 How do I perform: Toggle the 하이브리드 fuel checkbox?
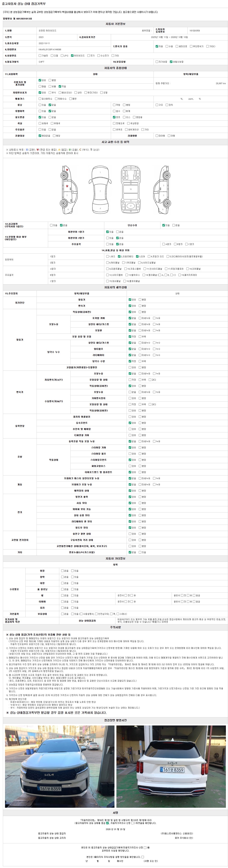[x=72, y=56]
